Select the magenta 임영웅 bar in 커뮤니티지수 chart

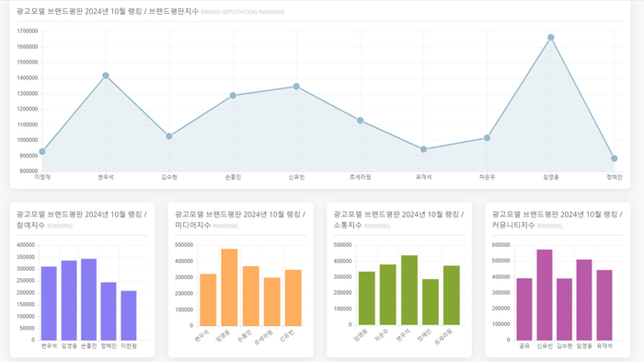coord(584,300)
